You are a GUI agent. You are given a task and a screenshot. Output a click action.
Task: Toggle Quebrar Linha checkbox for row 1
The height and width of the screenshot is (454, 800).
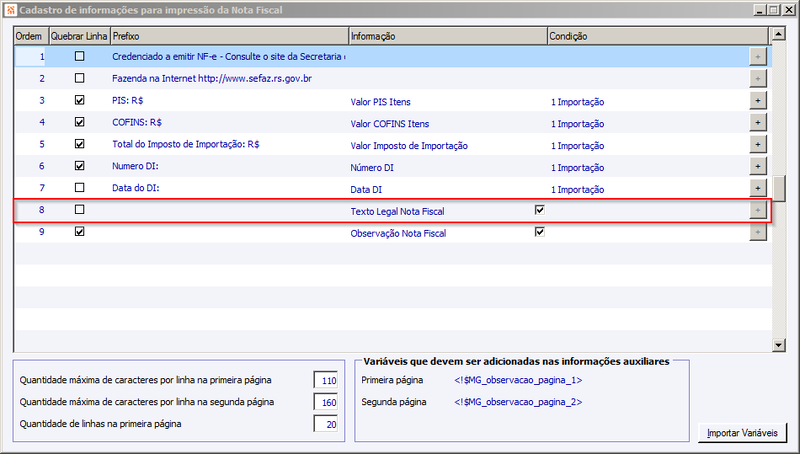[80, 56]
